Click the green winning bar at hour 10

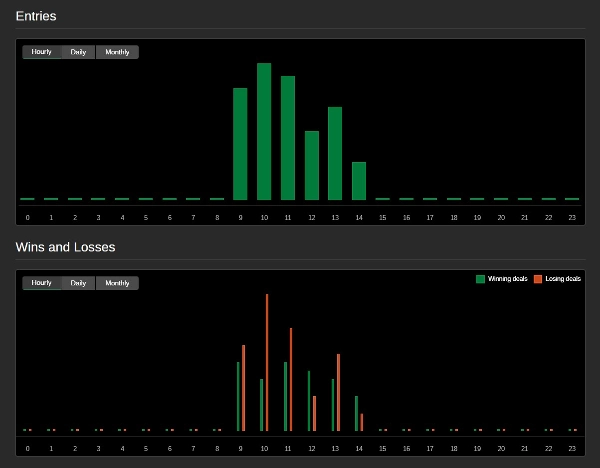coord(262,405)
